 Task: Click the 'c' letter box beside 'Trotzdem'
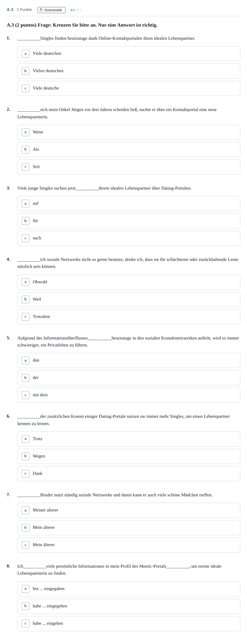coord(25,317)
